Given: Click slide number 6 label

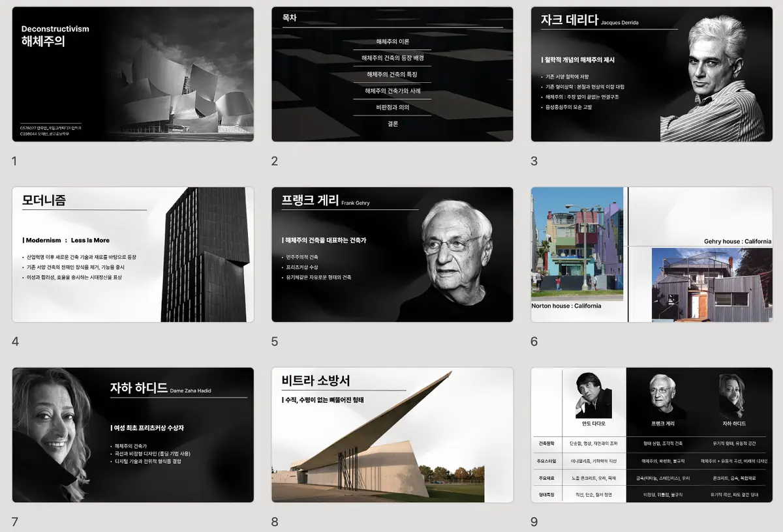Looking at the screenshot, I should [534, 342].
